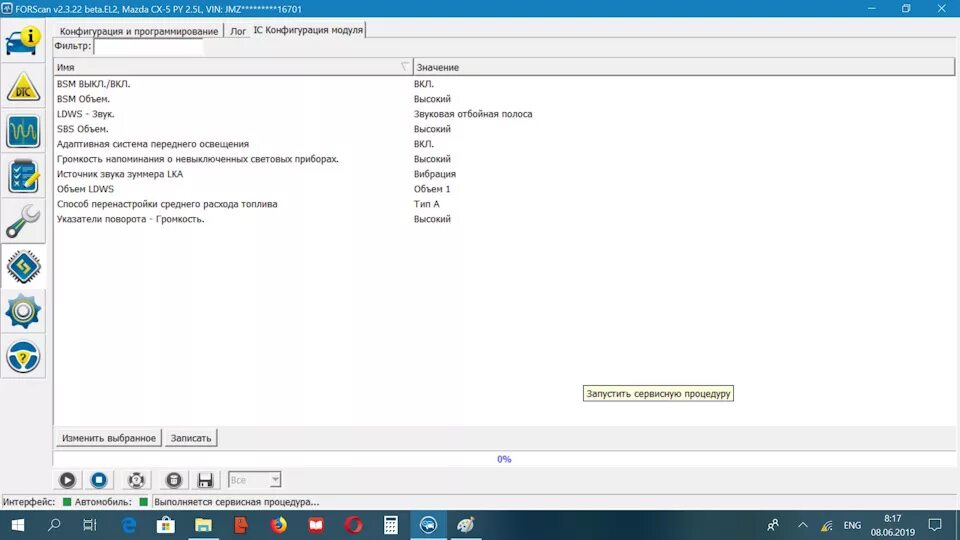Open the tests checklist section

tap(23, 176)
